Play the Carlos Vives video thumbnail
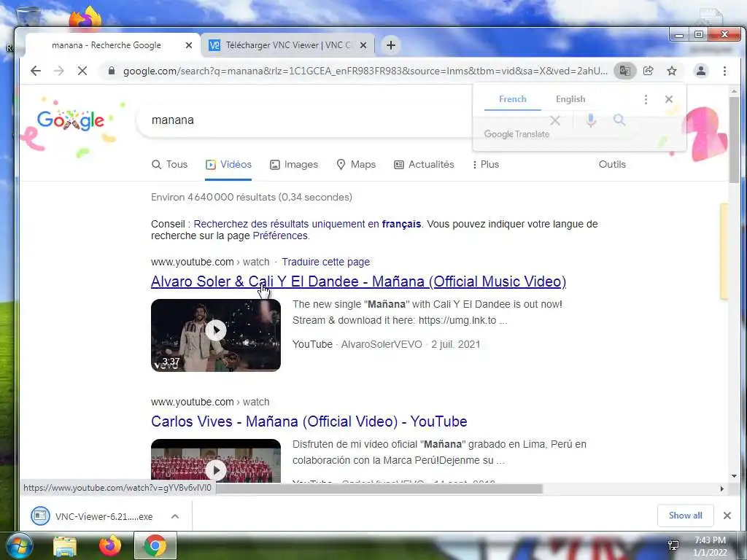 (216, 461)
